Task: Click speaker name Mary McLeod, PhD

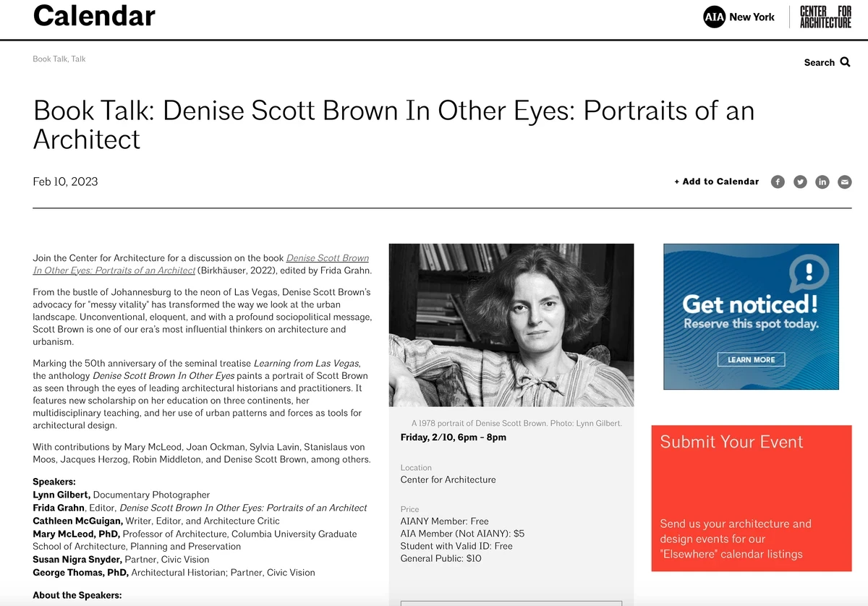Action: [75, 534]
